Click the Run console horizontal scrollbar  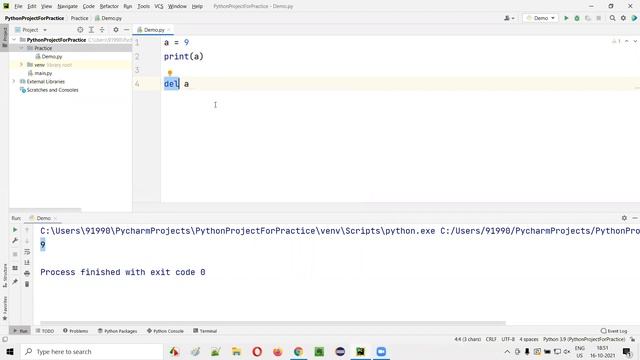(x=273, y=323)
